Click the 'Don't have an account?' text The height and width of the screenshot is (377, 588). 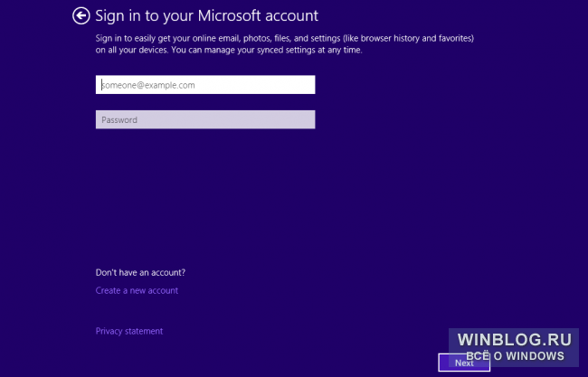pyautogui.click(x=140, y=272)
